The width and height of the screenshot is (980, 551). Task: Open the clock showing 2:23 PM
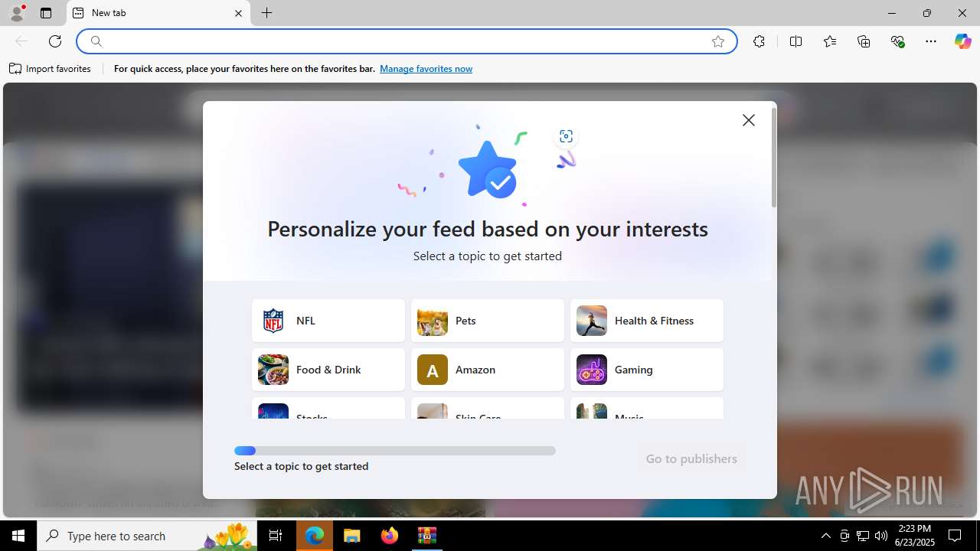[915, 536]
